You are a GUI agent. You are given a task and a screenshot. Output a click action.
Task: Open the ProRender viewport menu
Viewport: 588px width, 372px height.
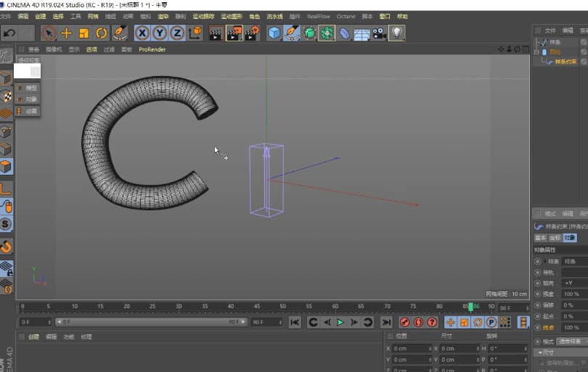[x=152, y=49]
